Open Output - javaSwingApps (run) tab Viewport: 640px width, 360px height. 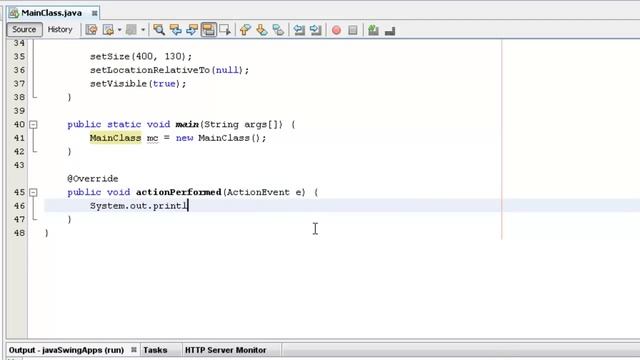66,350
